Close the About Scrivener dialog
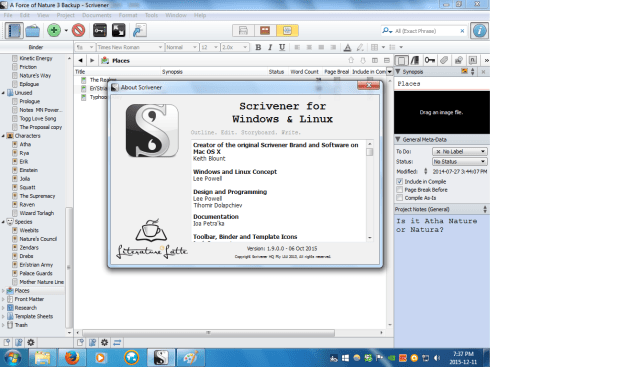The width and height of the screenshot is (620, 367). click(x=368, y=85)
